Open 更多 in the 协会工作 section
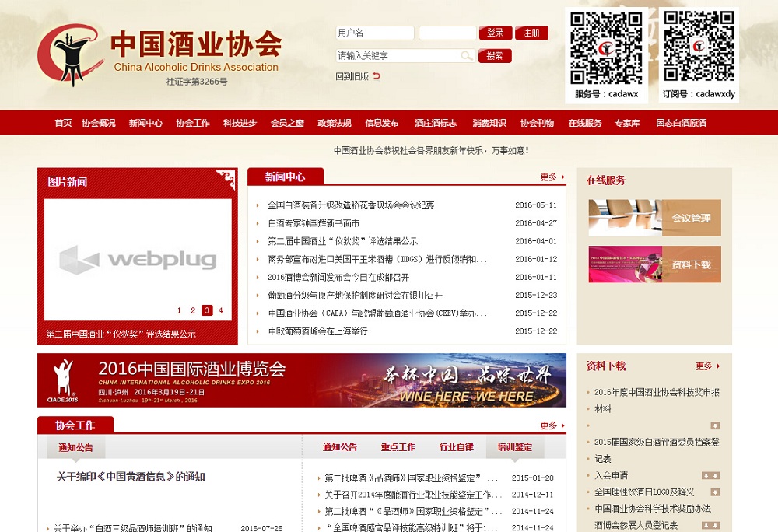 tap(552, 425)
